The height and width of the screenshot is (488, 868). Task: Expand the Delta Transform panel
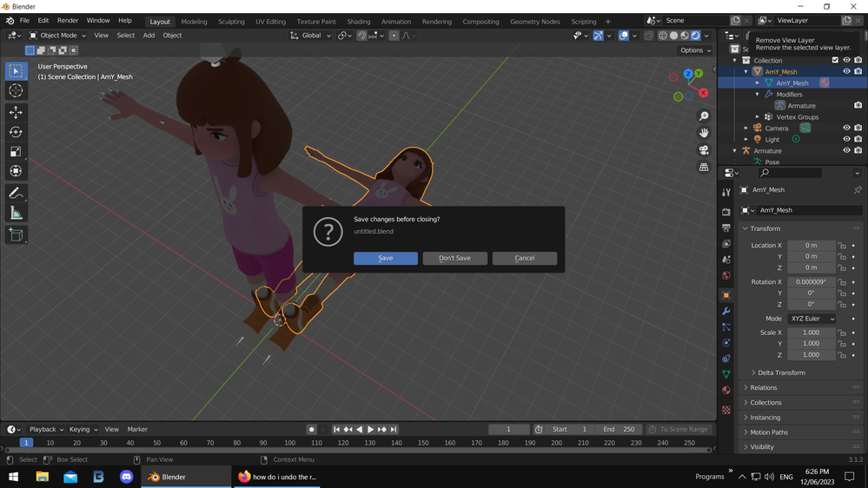781,373
